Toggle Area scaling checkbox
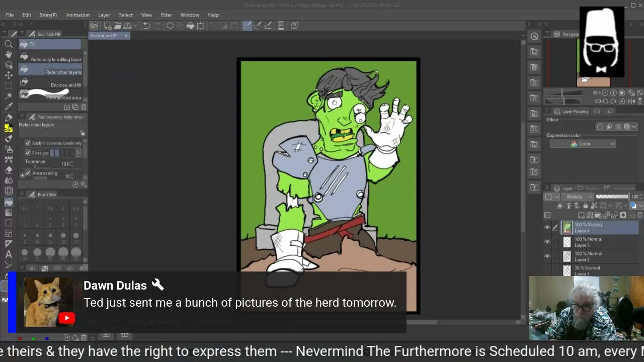This screenshot has width=644, height=362. tap(28, 173)
